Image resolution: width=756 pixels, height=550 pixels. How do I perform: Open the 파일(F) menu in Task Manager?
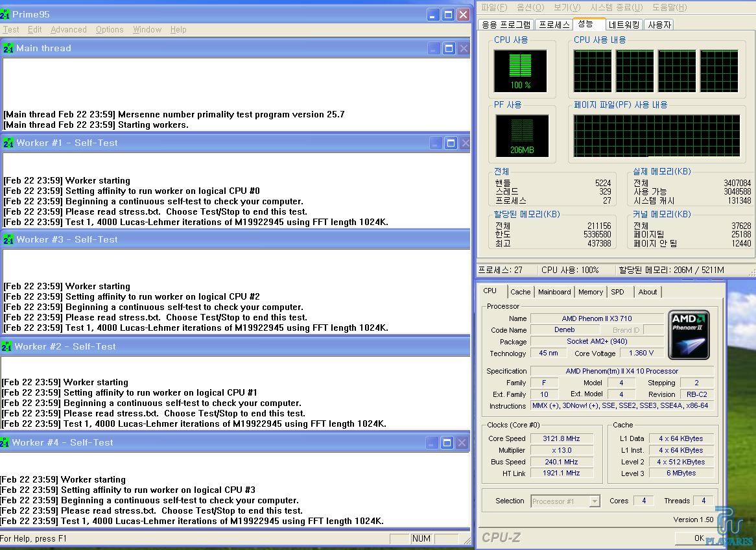(494, 8)
